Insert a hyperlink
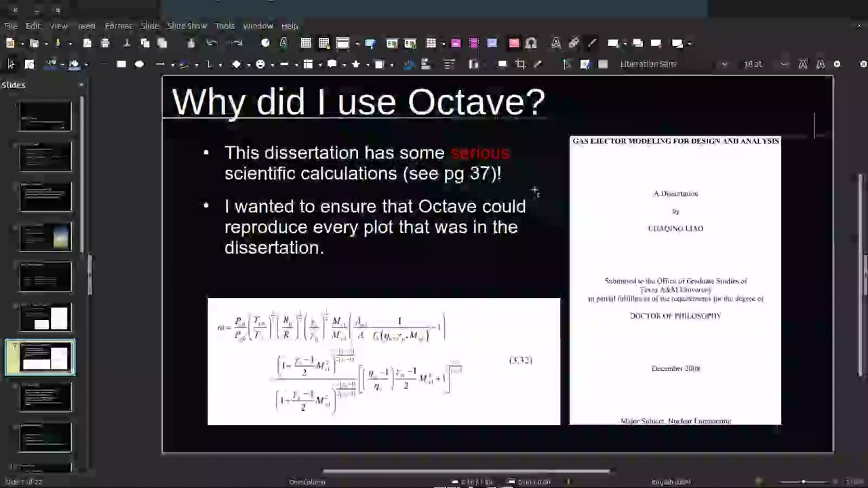Viewport: 868px width, 488px height. 574,43
